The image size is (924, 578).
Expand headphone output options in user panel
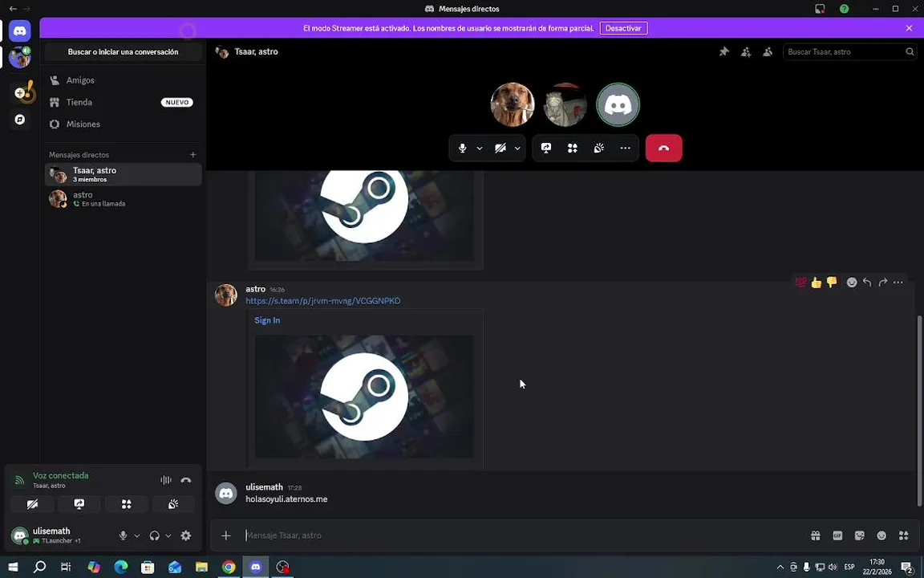click(168, 535)
